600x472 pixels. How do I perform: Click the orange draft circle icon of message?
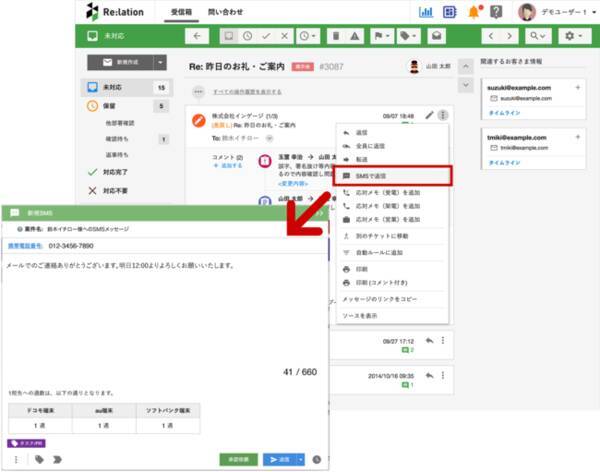coord(199,121)
